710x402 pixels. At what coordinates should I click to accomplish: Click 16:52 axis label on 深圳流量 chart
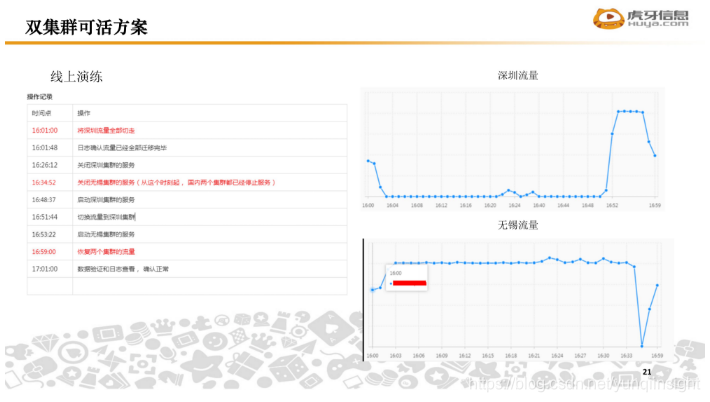tap(612, 205)
